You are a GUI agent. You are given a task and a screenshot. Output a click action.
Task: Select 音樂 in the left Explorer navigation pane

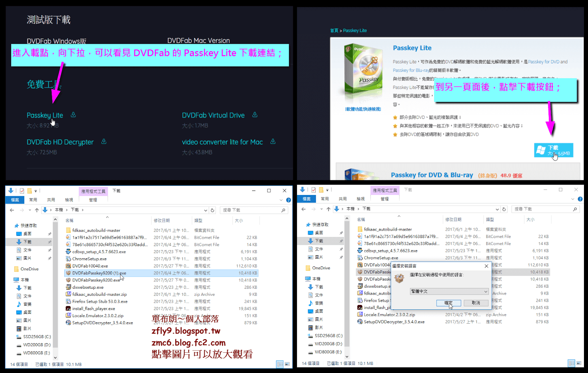tap(27, 304)
